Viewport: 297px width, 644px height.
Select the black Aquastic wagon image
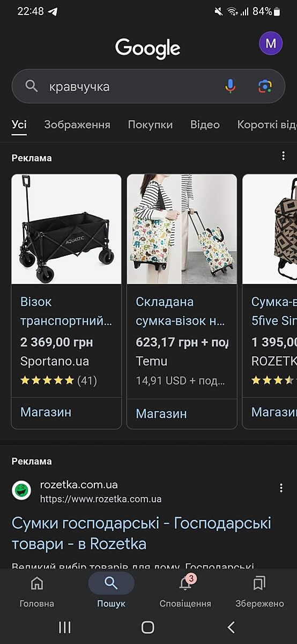(x=66, y=229)
